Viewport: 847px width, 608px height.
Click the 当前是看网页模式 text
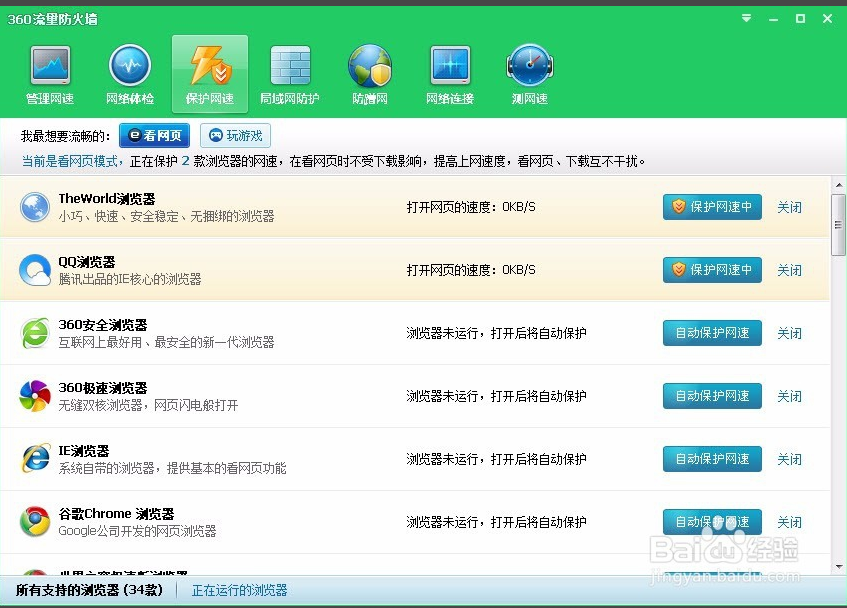(x=70, y=161)
